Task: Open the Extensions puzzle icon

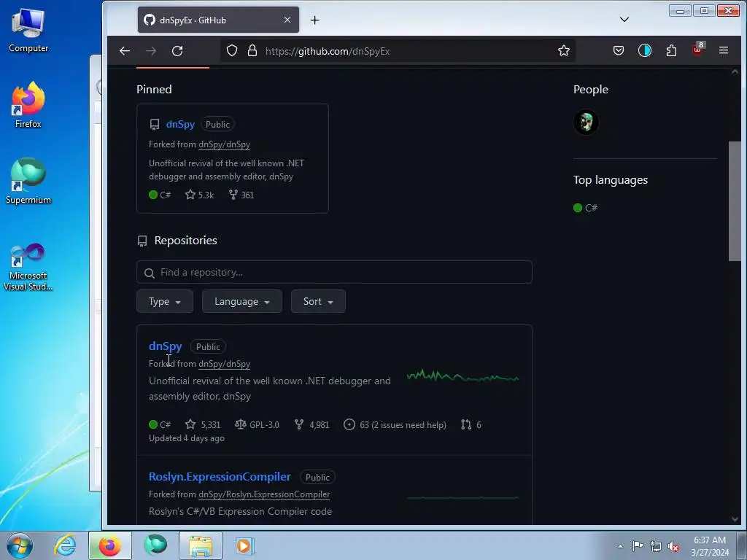Action: tap(671, 50)
